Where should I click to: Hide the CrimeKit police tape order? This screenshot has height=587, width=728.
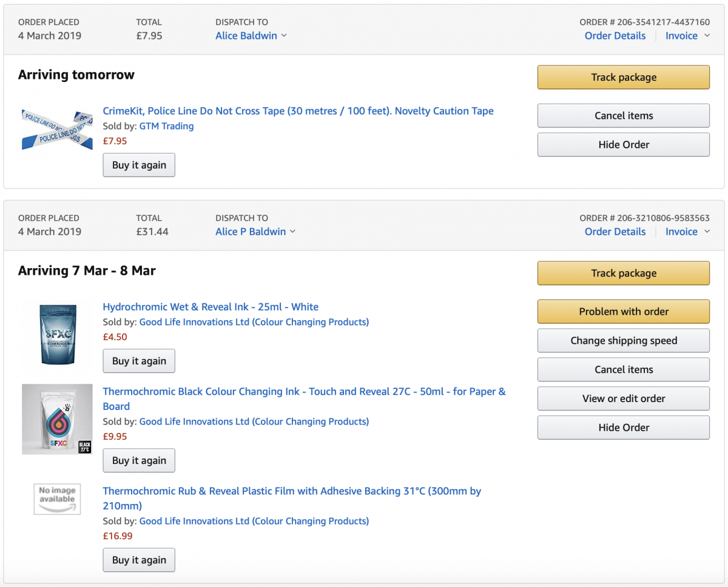pos(623,145)
